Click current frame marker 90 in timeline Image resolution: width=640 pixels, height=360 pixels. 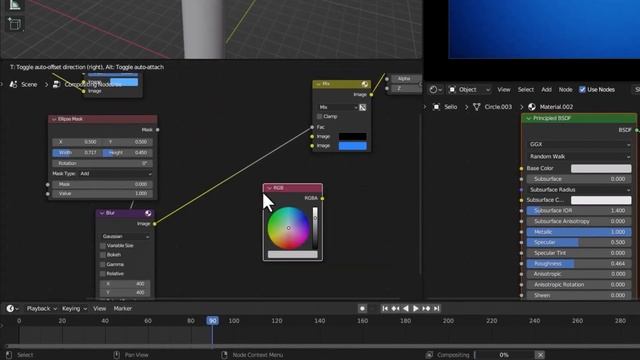[x=212, y=321]
